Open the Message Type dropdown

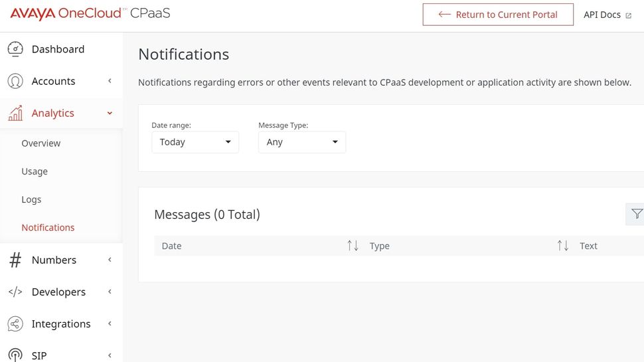pos(301,142)
